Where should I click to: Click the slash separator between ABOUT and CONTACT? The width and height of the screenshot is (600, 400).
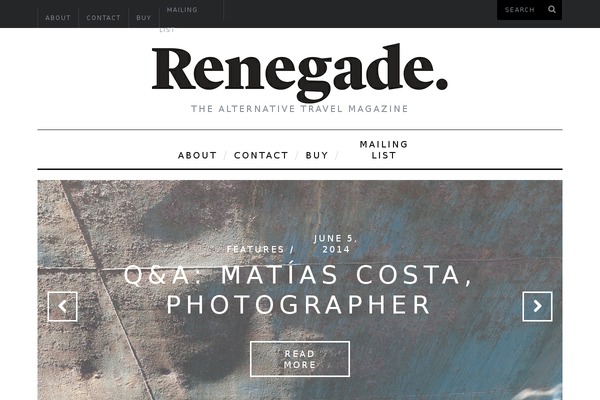pyautogui.click(x=225, y=155)
